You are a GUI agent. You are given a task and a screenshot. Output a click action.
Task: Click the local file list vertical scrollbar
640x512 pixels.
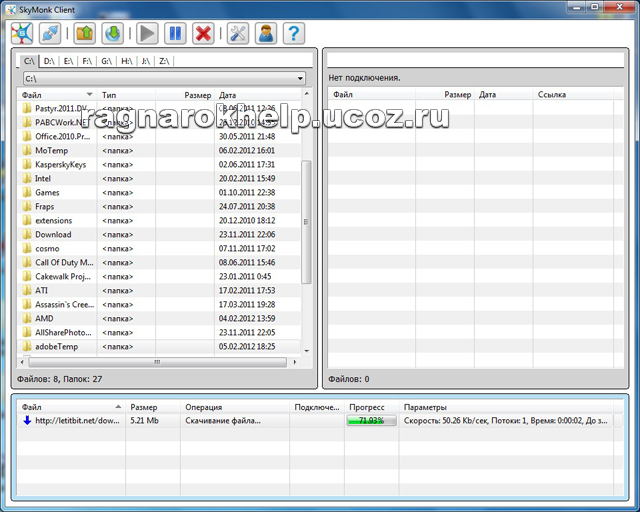pyautogui.click(x=306, y=200)
